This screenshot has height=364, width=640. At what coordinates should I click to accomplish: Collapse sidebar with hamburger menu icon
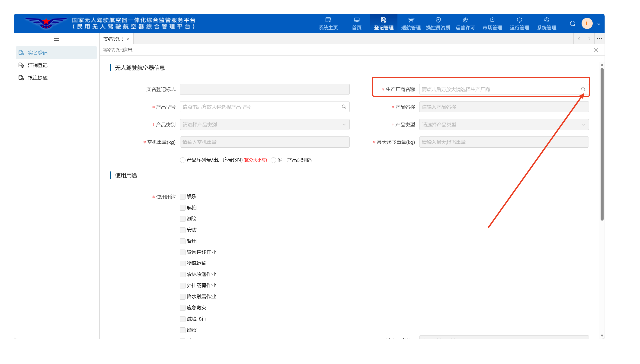pos(56,39)
